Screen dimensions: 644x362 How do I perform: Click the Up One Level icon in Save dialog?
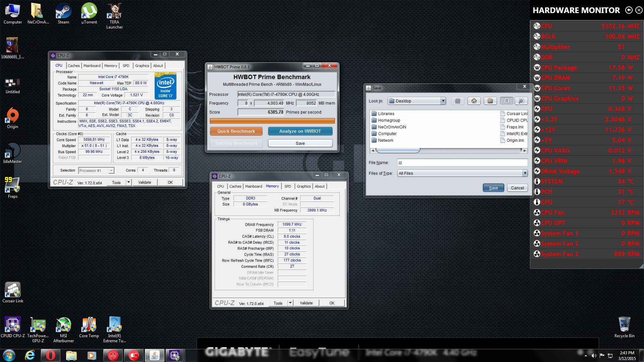[458, 101]
